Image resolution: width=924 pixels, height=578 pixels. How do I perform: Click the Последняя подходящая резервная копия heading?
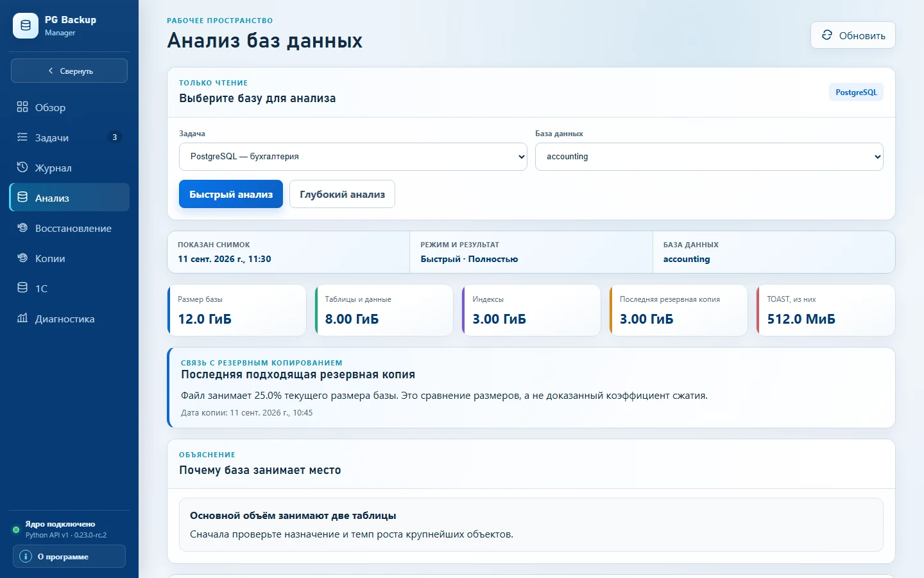point(298,374)
